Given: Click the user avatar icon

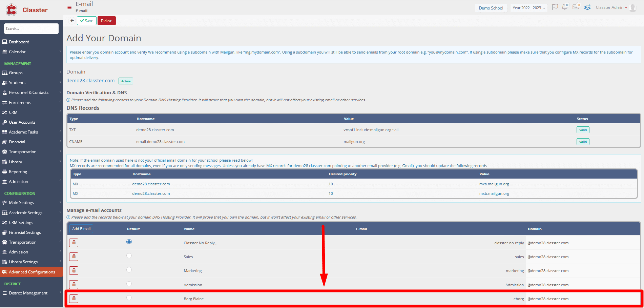Looking at the screenshot, I should click(633, 8).
